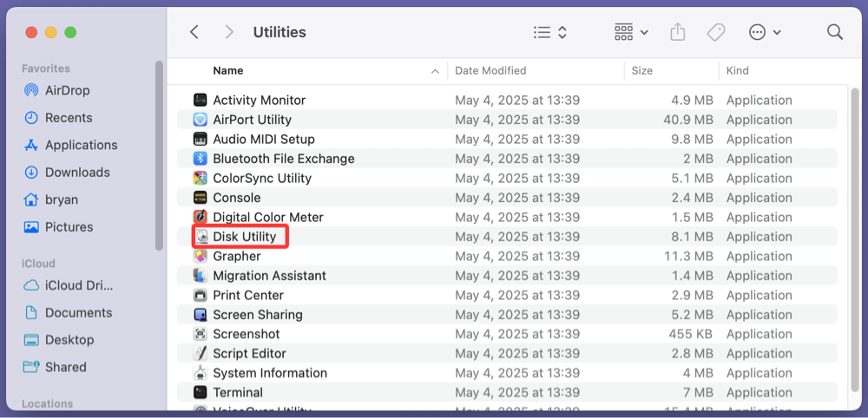Select the Digital Color Meter name
The height and width of the screenshot is (418, 868).
point(268,217)
